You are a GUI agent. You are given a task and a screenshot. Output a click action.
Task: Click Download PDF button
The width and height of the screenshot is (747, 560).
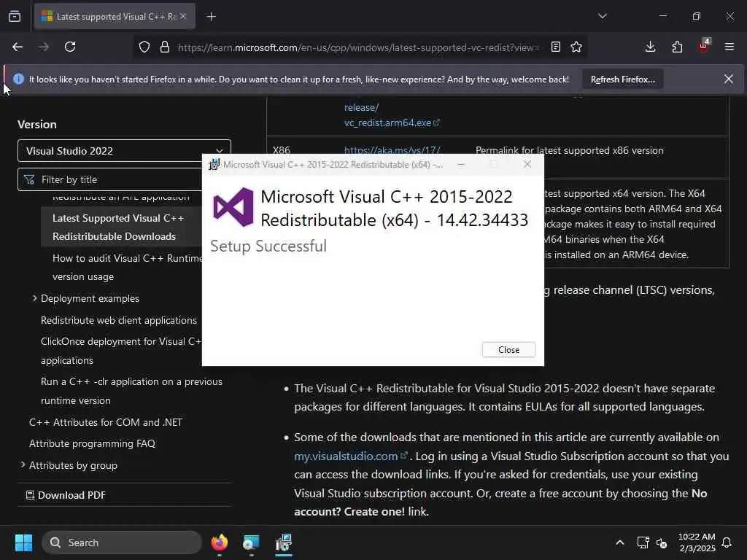[x=66, y=495]
